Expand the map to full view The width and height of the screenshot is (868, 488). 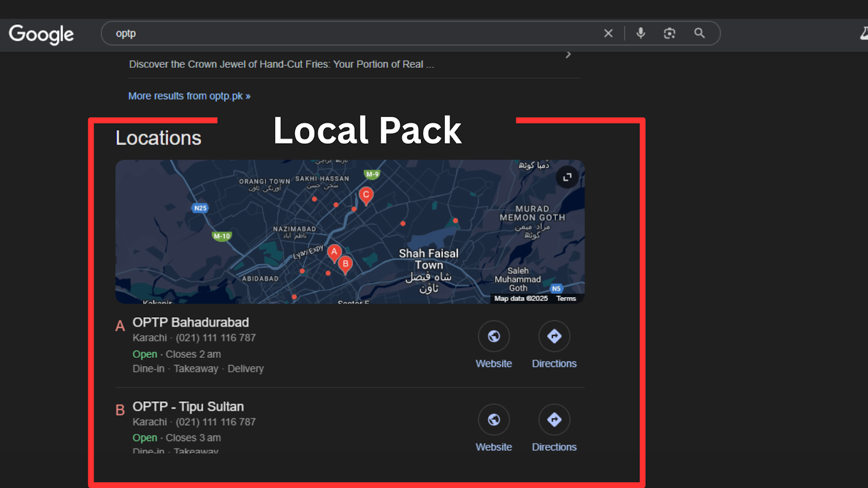pyautogui.click(x=567, y=177)
